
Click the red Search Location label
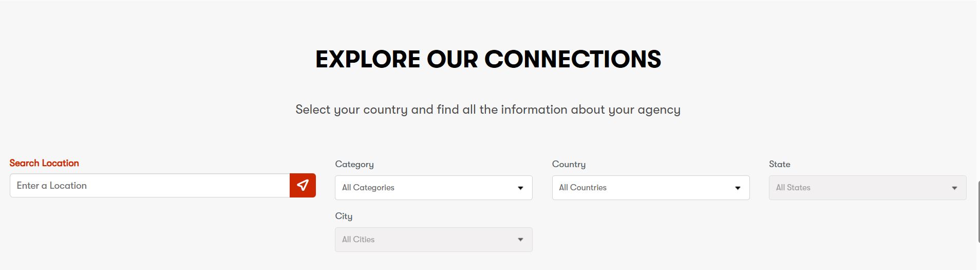[44, 163]
